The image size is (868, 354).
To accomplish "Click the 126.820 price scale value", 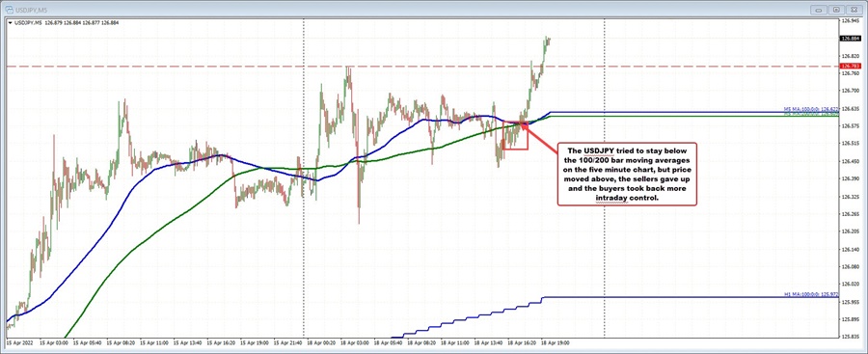I will 850,56.
